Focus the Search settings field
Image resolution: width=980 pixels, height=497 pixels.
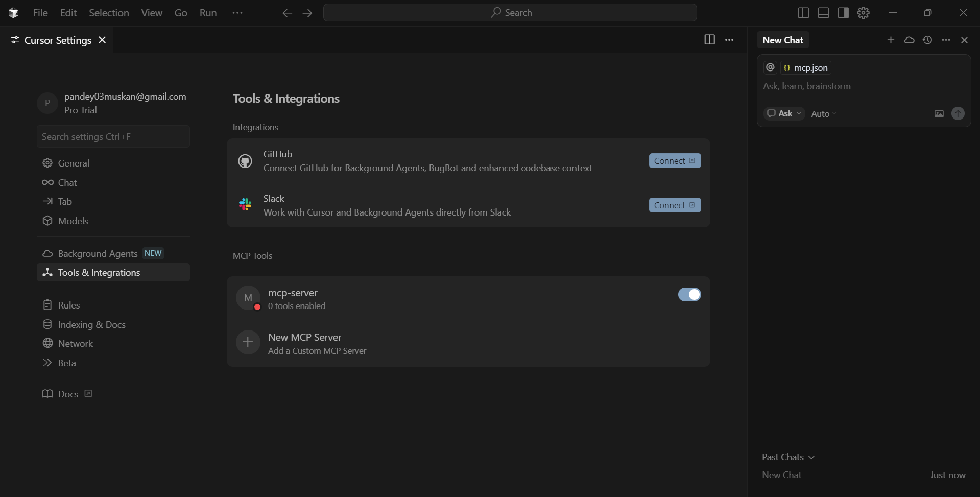(x=113, y=136)
